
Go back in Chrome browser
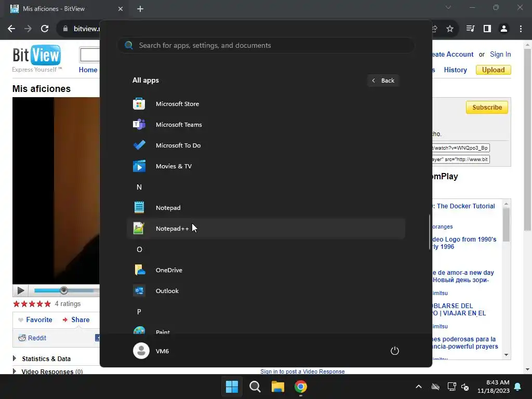click(11, 29)
